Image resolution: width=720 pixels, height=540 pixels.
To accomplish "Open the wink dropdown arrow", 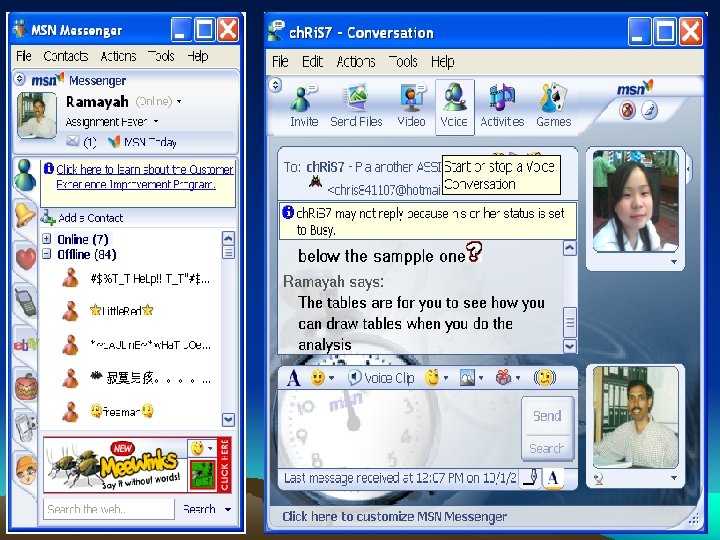I will (445, 378).
